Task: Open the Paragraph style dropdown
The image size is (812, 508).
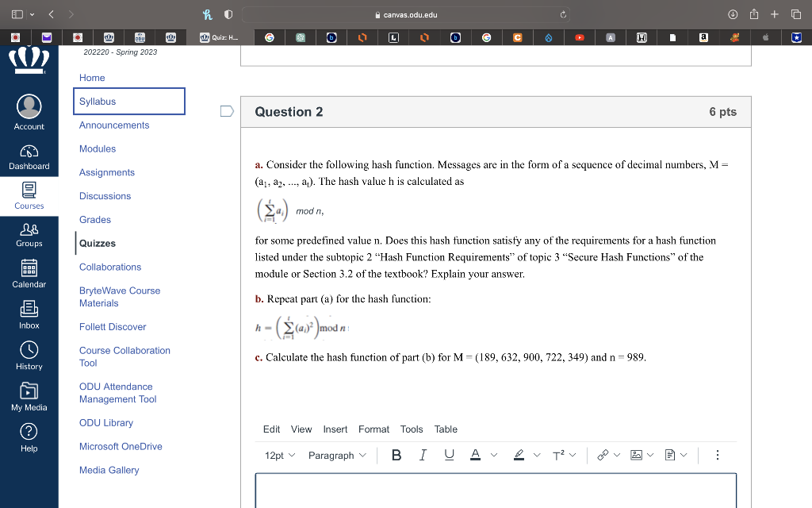Action: click(x=336, y=455)
